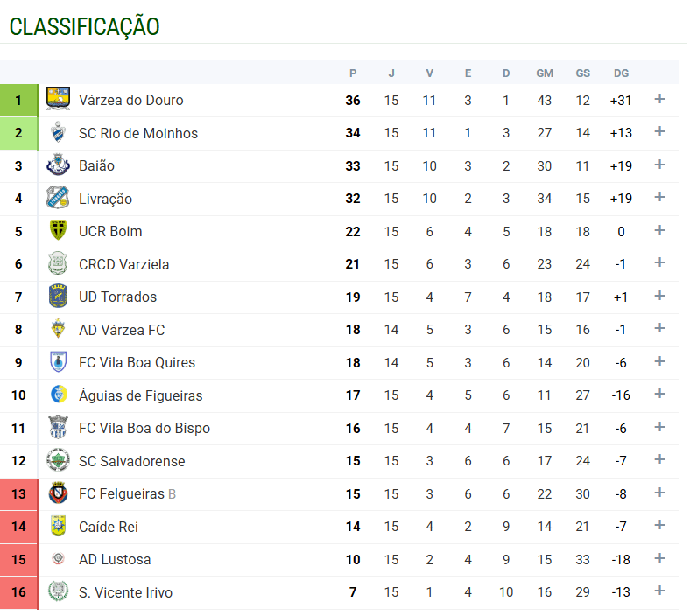Image resolution: width=690 pixels, height=616 pixels.
Task: Open the SC Salvadorense team link
Action: (131, 461)
